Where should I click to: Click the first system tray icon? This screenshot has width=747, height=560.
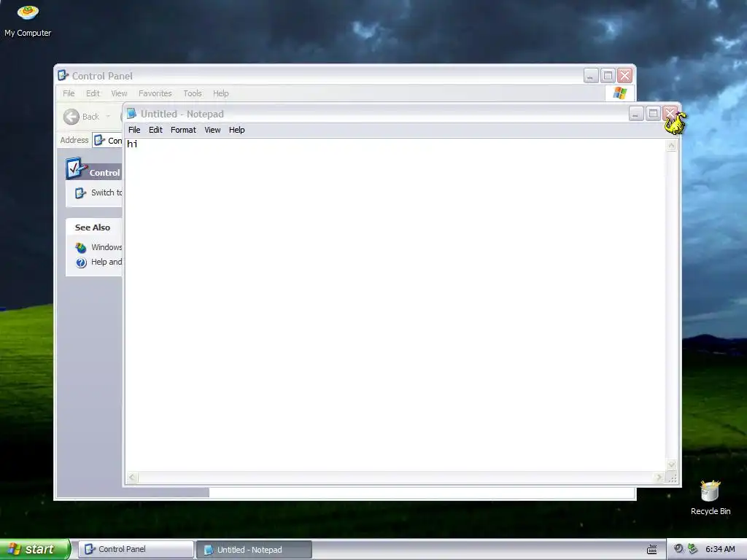click(678, 548)
